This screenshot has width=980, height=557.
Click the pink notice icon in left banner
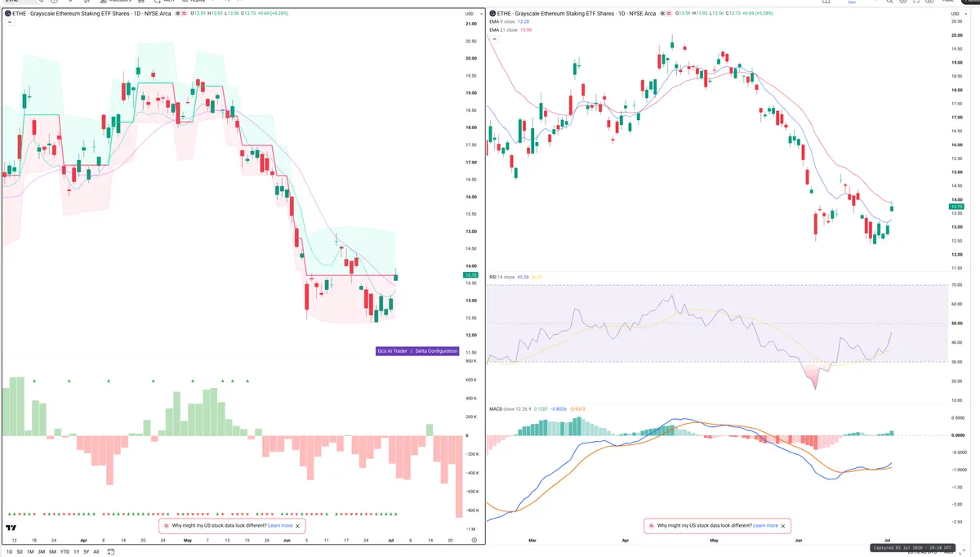pyautogui.click(x=165, y=526)
